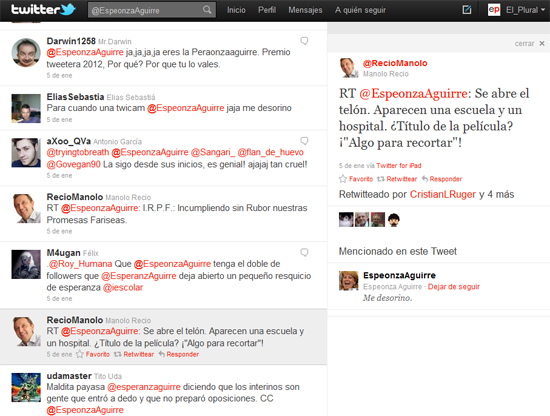550x416 pixels.
Task: Open EliasSebastia username link
Action: [x=75, y=97]
